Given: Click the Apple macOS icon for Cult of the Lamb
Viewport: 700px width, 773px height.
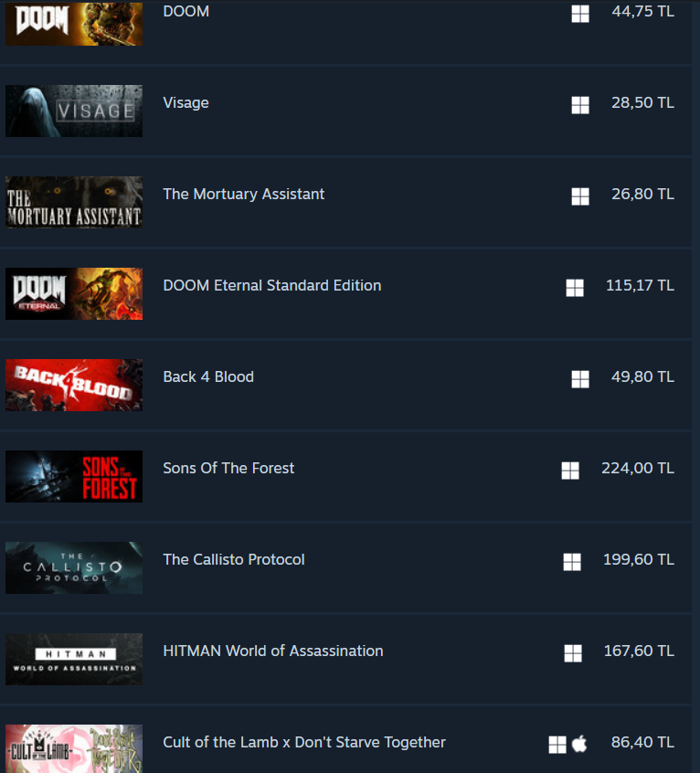Looking at the screenshot, I should point(579,744).
